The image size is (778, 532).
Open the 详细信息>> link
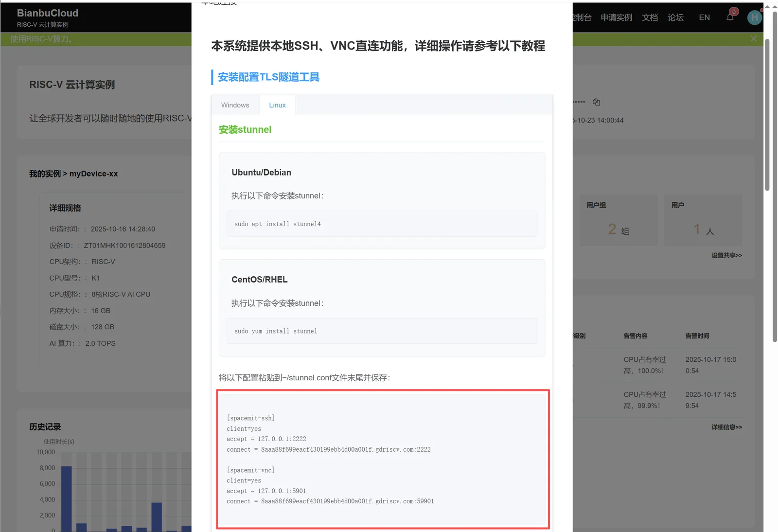[726, 427]
